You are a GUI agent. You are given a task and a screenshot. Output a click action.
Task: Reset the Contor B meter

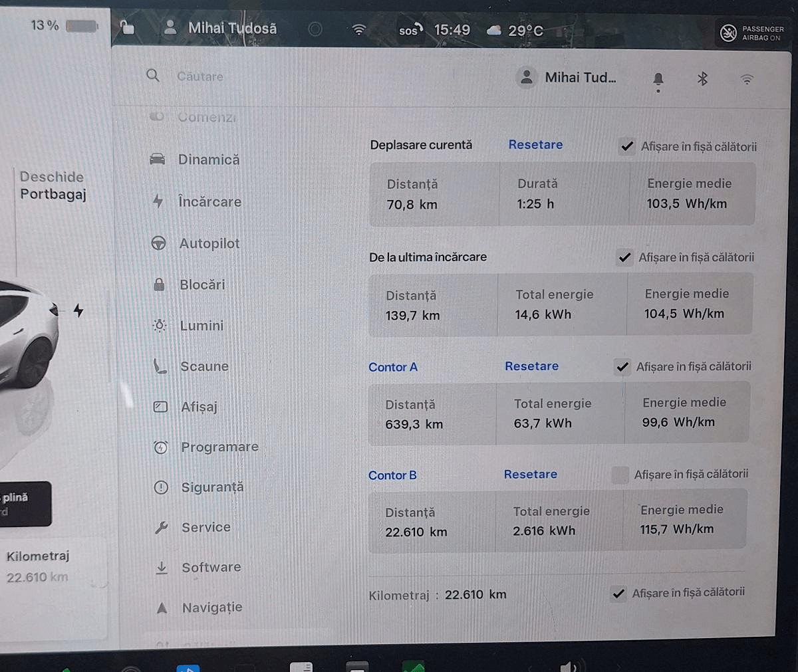530,475
